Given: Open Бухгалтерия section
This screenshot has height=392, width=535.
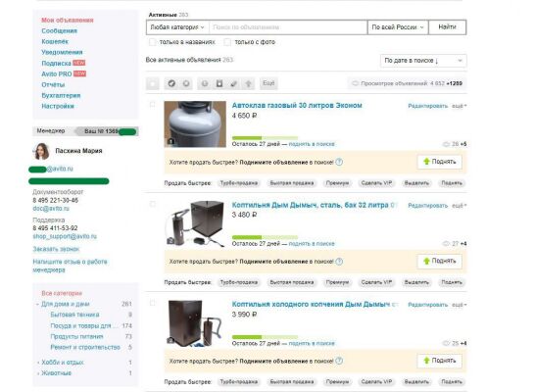Looking at the screenshot, I should pyautogui.click(x=61, y=95).
